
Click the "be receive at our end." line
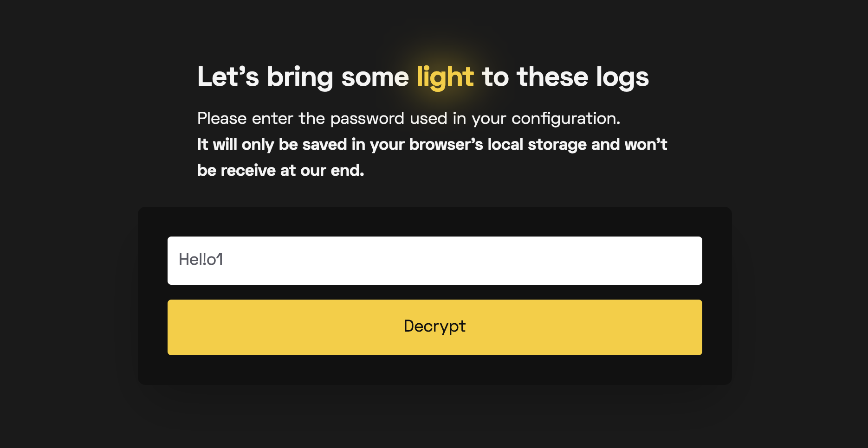[280, 171]
